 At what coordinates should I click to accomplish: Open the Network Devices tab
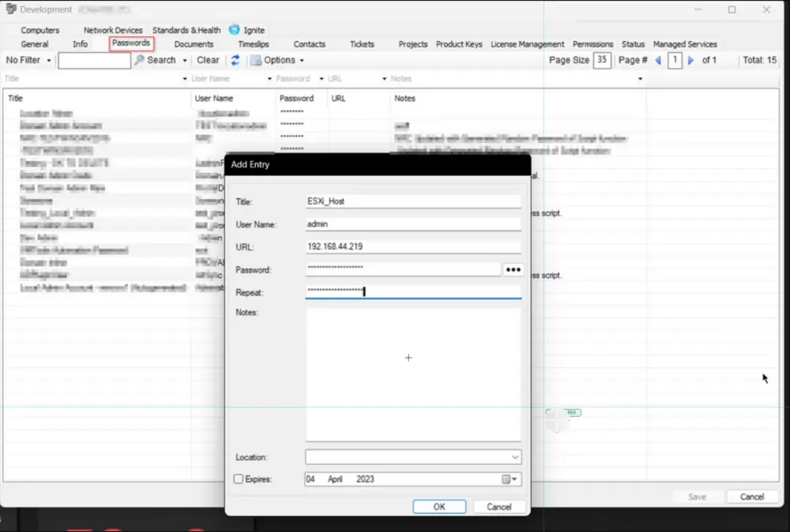point(113,30)
